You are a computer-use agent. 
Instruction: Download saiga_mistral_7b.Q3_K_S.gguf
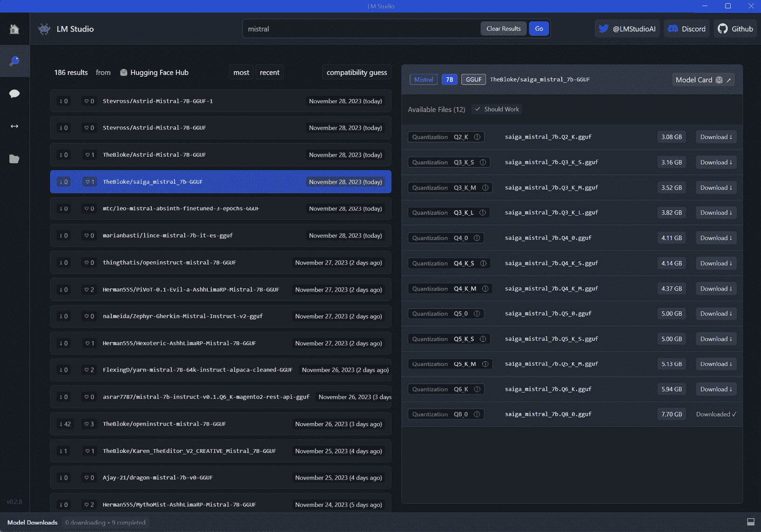tap(716, 162)
